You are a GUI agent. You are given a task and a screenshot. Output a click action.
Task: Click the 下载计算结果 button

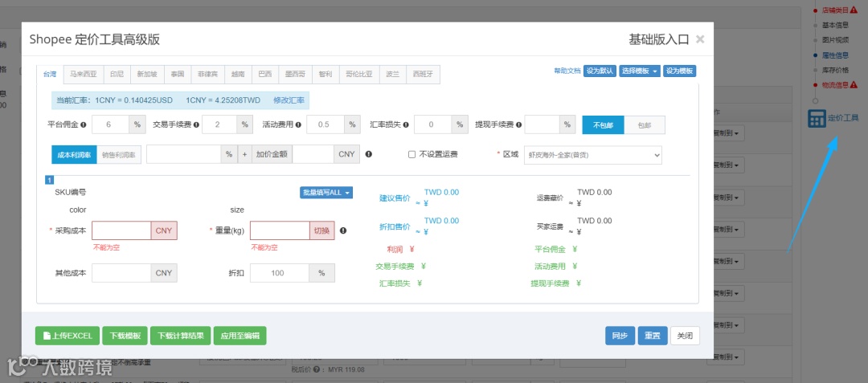[x=181, y=336]
